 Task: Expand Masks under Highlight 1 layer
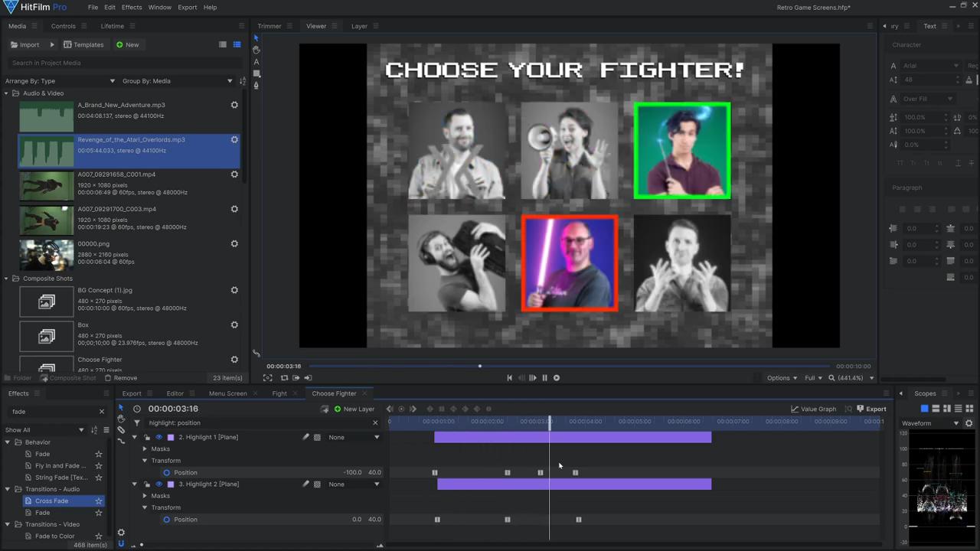tap(145, 448)
